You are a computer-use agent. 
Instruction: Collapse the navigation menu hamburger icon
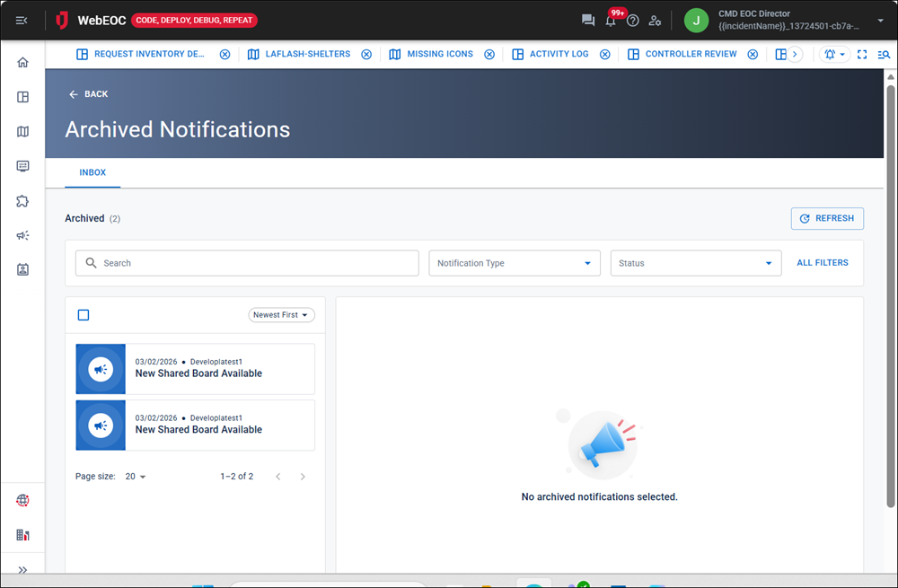click(22, 21)
